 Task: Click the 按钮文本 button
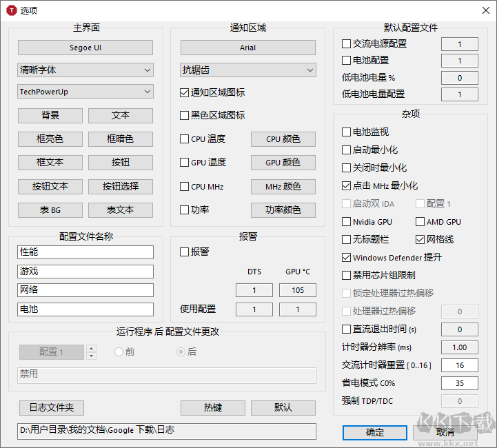50,187
